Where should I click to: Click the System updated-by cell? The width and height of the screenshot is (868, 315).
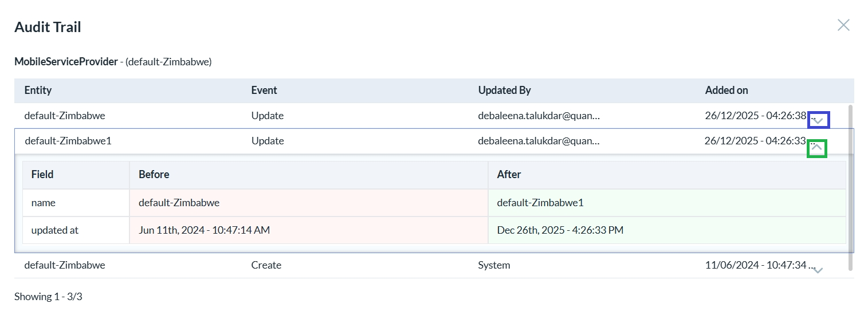494,265
